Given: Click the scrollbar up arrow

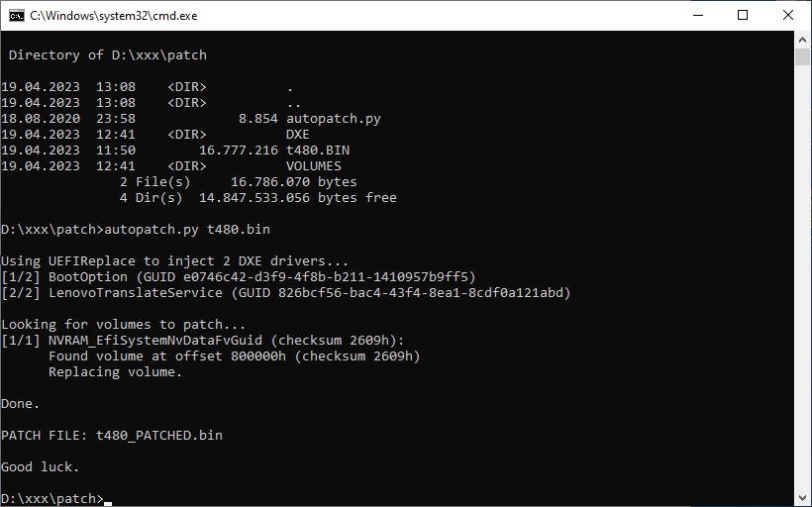Looking at the screenshot, I should click(x=803, y=40).
